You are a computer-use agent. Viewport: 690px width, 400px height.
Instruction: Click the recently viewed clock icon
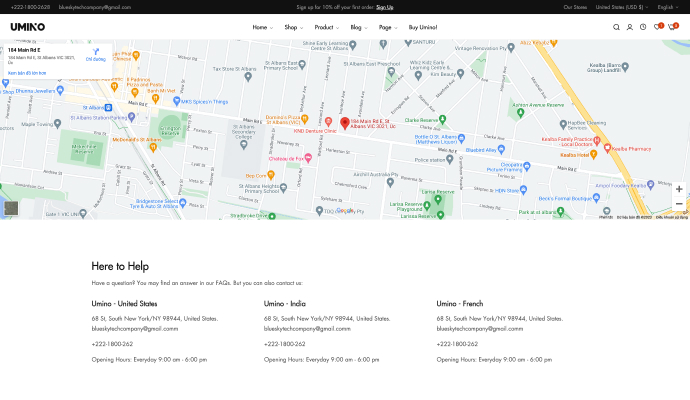(642, 27)
